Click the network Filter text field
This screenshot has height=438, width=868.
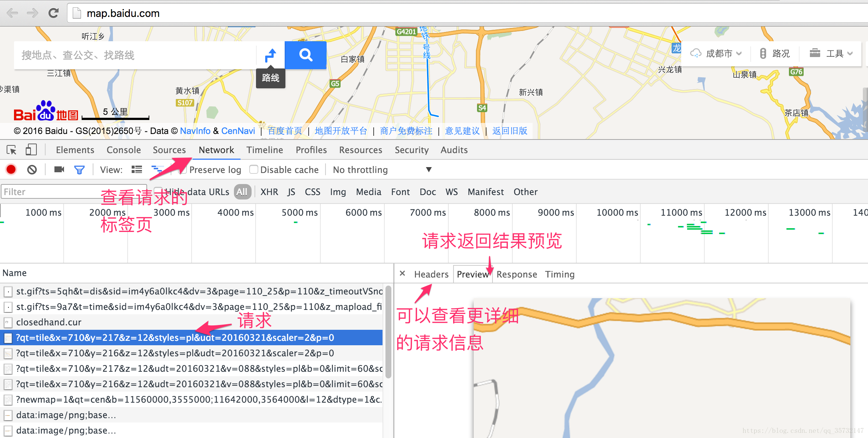[x=74, y=192]
